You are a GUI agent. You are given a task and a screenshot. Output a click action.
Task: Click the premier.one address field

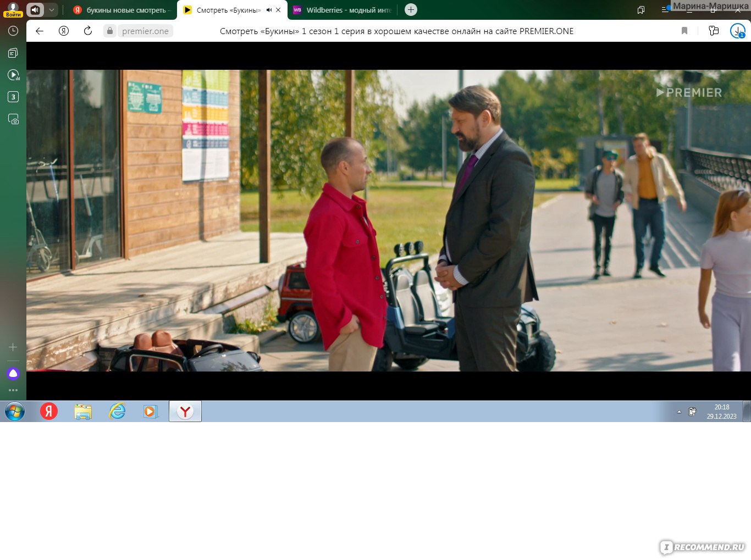point(145,31)
